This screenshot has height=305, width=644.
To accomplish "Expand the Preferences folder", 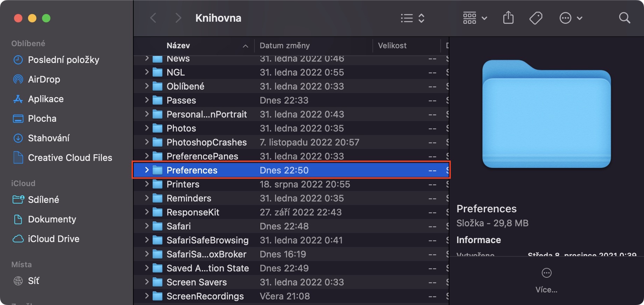I will pos(147,170).
